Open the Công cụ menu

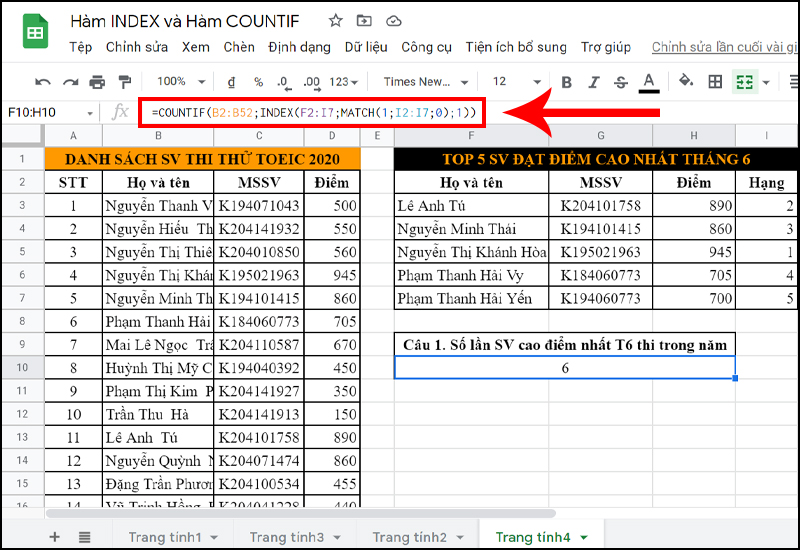[426, 47]
